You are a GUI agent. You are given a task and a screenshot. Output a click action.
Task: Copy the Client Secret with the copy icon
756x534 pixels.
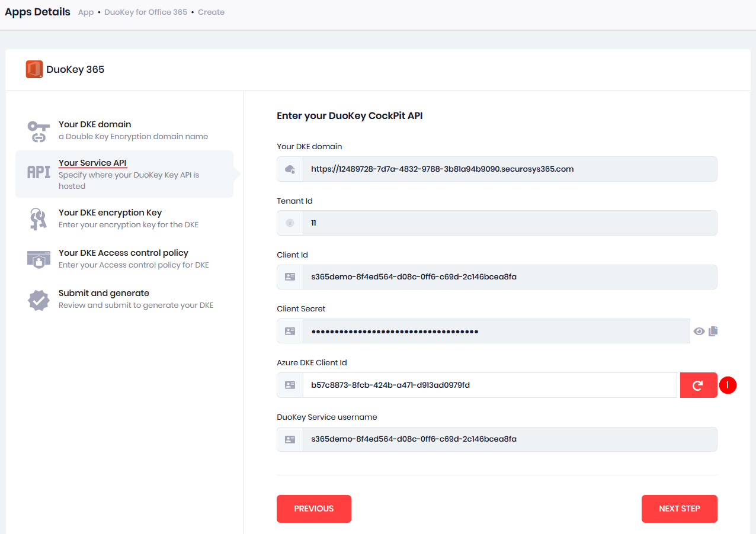coord(713,331)
